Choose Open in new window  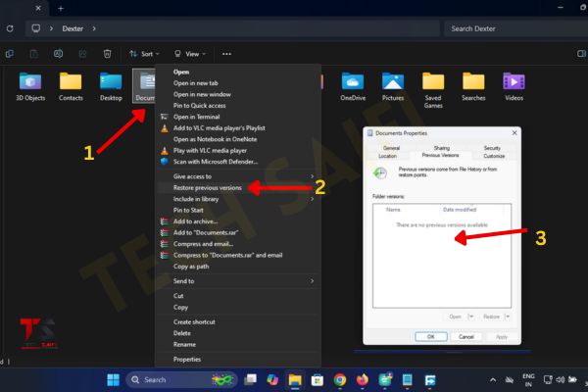click(x=202, y=94)
